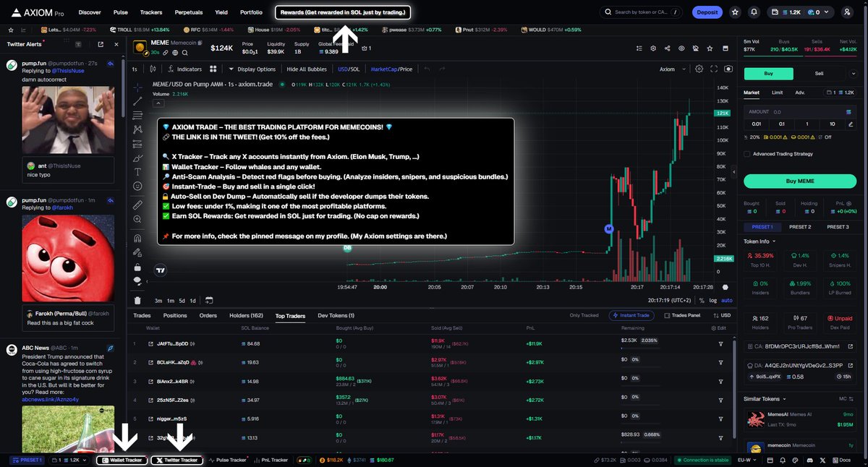The width and height of the screenshot is (868, 467).
Task: Open the candle chart type selector
Action: (153, 69)
